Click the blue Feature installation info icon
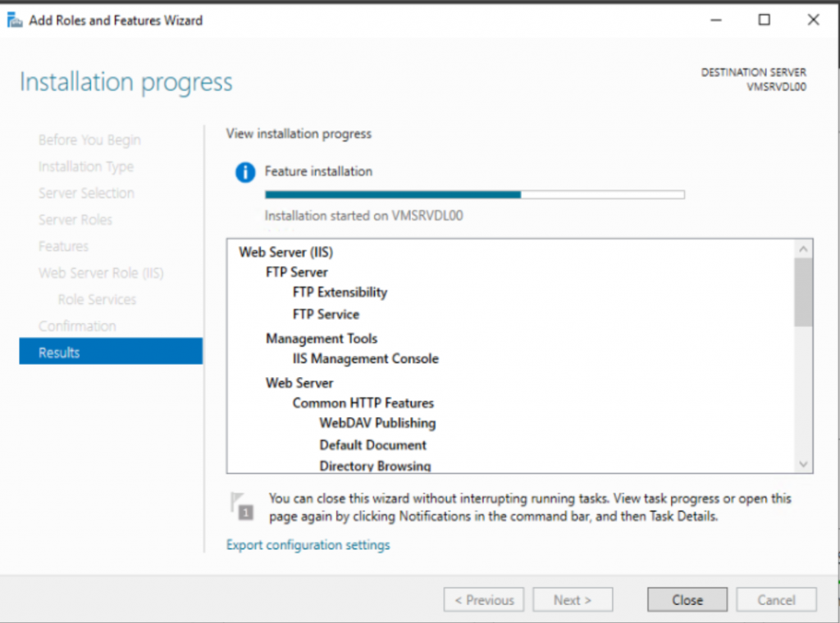The width and height of the screenshot is (840, 623). pos(244,172)
